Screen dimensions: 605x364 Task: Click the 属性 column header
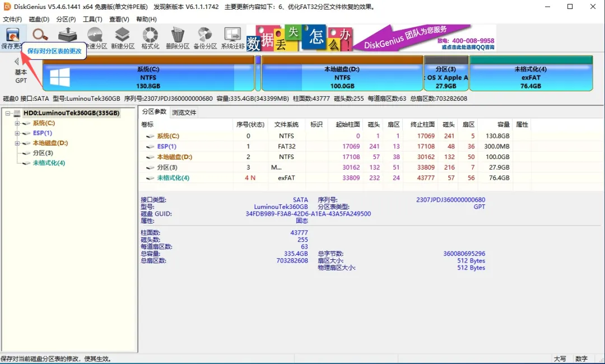click(x=522, y=124)
